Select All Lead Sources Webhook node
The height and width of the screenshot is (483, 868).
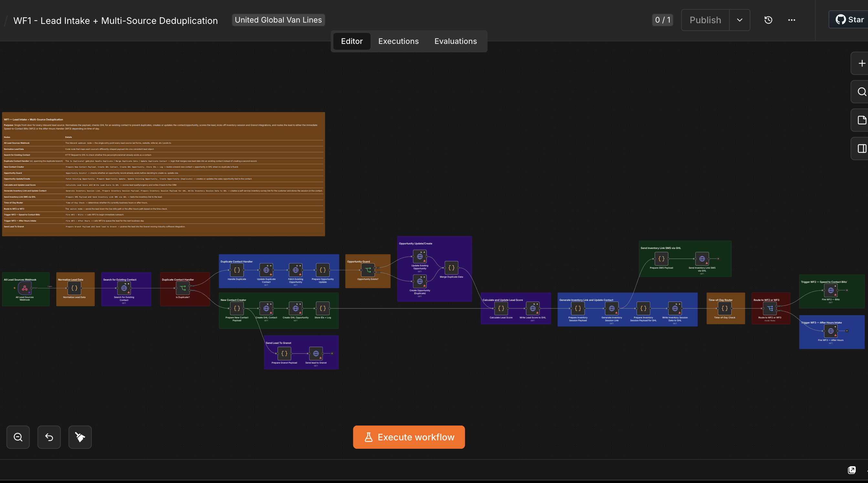(x=25, y=288)
